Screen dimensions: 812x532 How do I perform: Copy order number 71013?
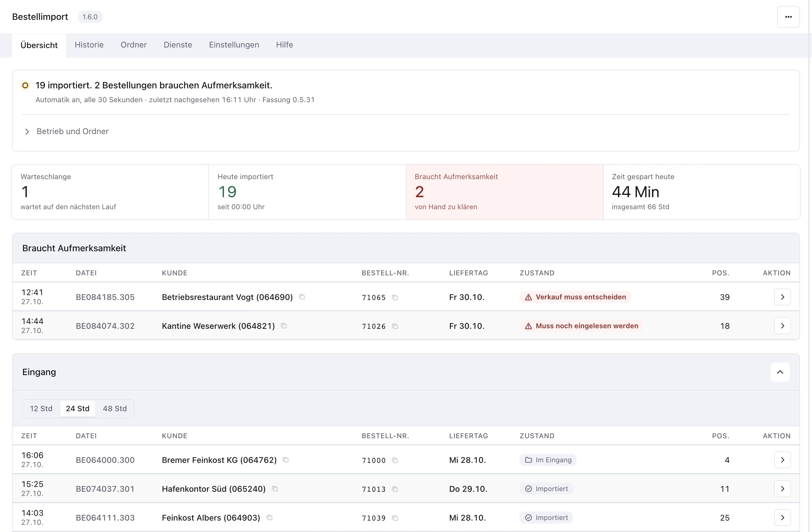tap(395, 489)
